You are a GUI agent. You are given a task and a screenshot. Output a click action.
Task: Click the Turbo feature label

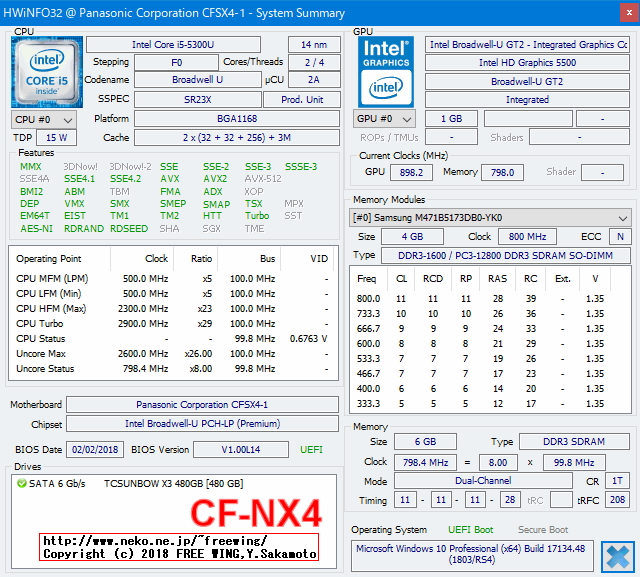pos(257,215)
